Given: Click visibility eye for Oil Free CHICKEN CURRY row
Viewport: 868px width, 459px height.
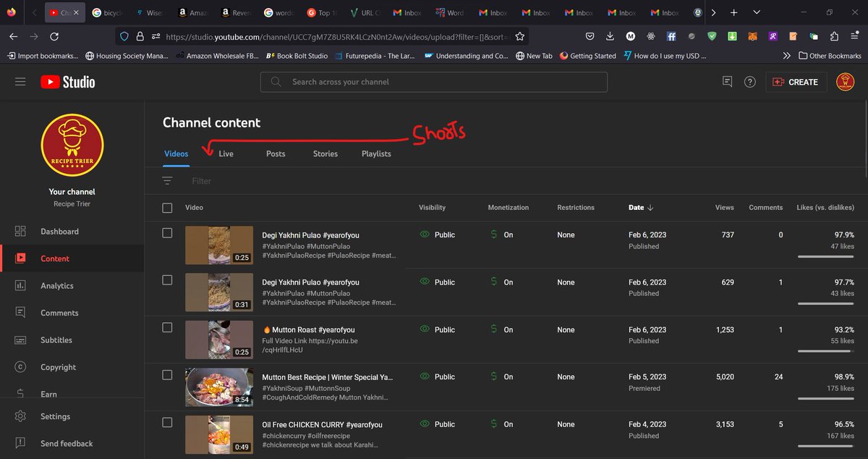Looking at the screenshot, I should tap(425, 424).
